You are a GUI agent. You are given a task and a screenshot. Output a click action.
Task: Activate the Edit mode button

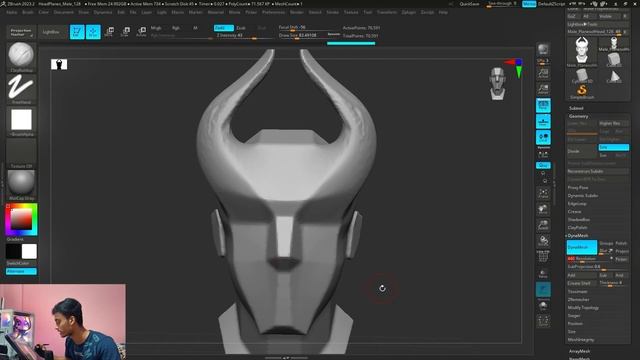pyautogui.click(x=77, y=32)
